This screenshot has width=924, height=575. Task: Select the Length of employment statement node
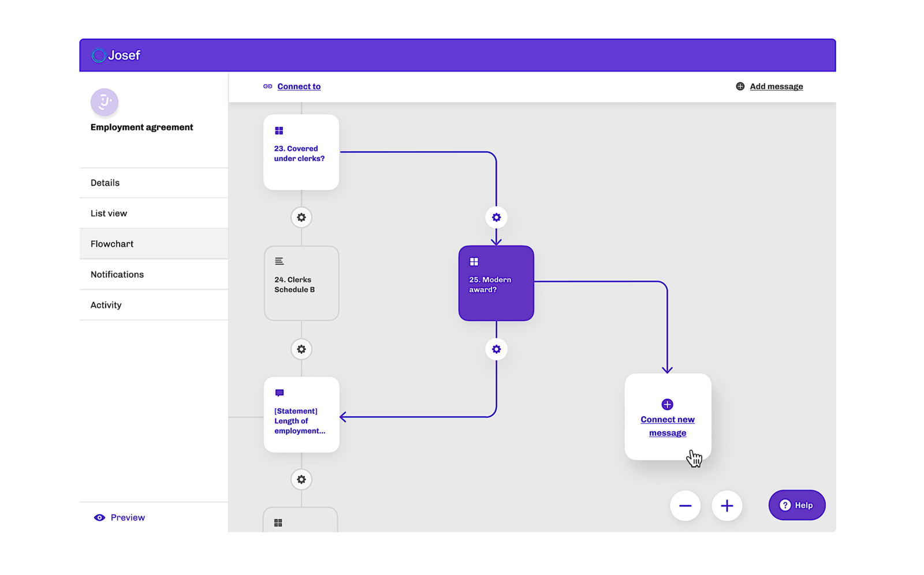[301, 415]
